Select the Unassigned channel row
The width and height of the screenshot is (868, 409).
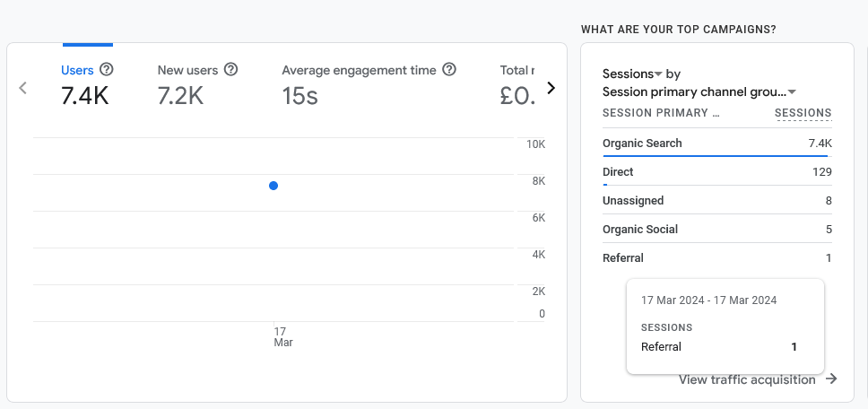click(x=717, y=201)
